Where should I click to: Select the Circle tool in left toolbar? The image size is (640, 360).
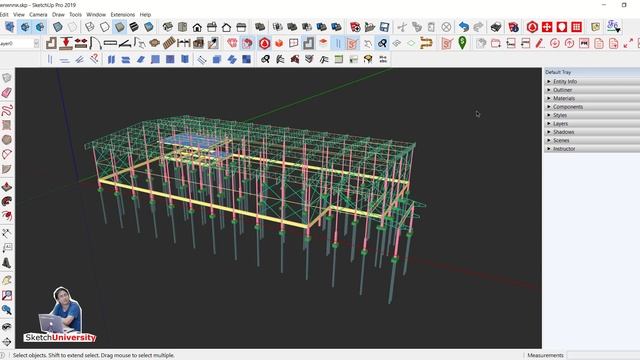point(7,140)
